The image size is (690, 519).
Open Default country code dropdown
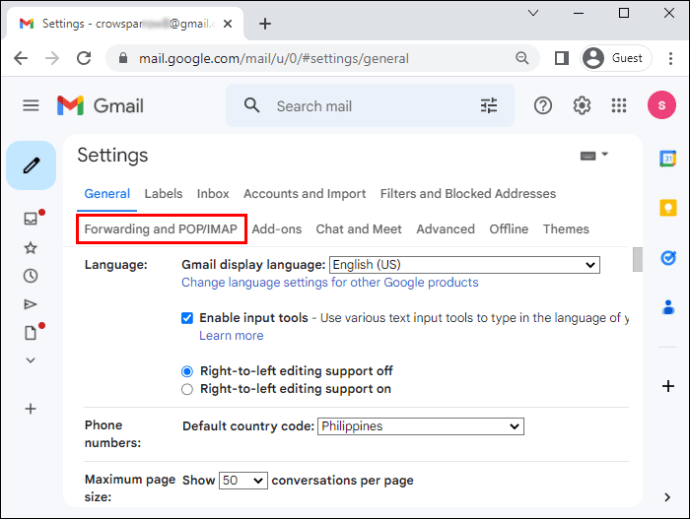[420, 426]
